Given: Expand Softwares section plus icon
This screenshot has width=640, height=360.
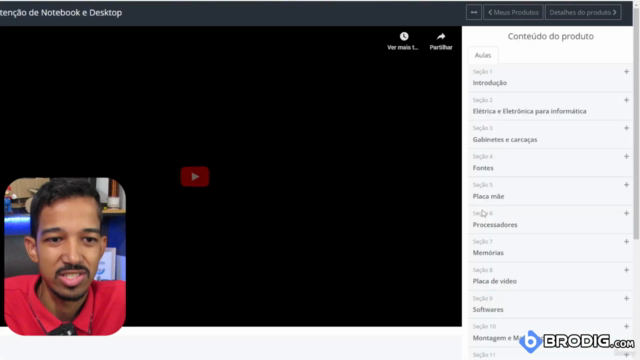Looking at the screenshot, I should pyautogui.click(x=626, y=298).
